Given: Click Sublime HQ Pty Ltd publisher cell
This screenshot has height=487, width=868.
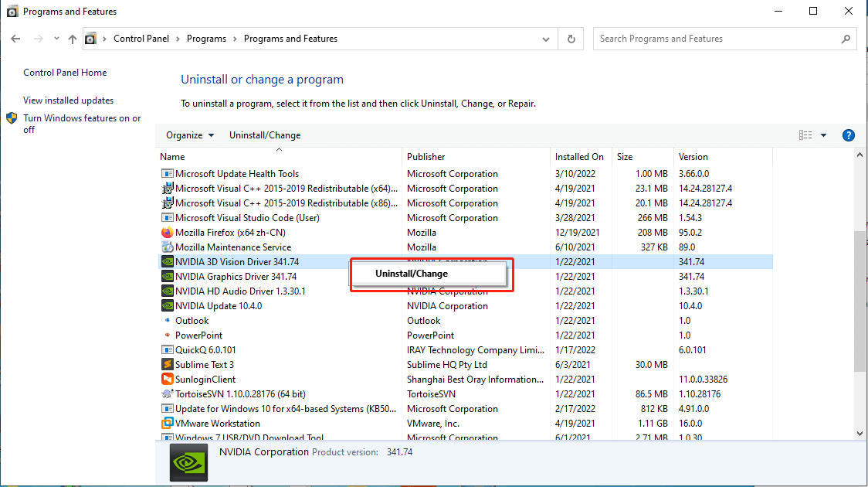Looking at the screenshot, I should pyautogui.click(x=446, y=365).
